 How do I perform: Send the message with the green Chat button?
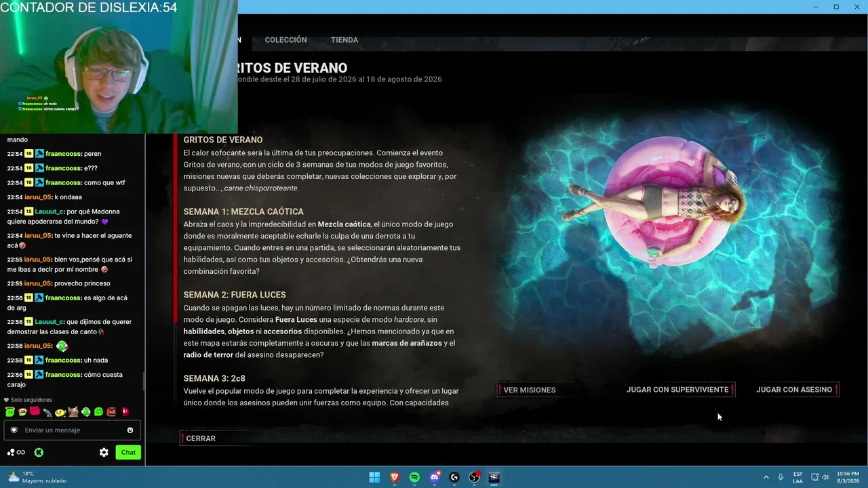coord(128,452)
